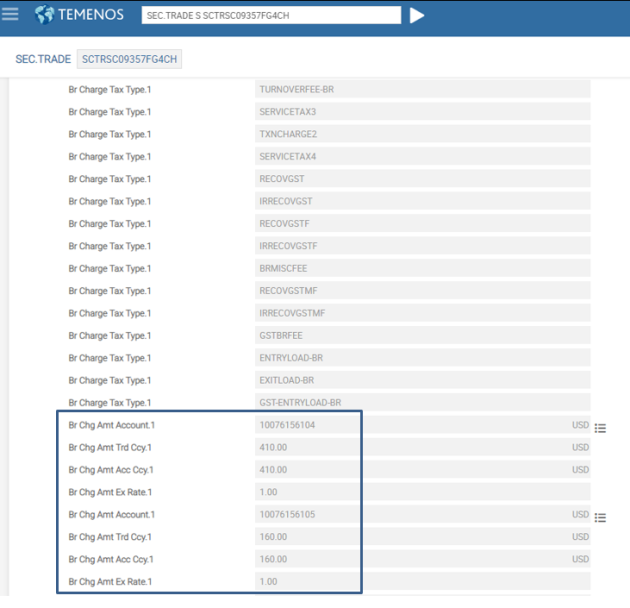
Task: Run the command with the play arrow
Action: (x=417, y=15)
